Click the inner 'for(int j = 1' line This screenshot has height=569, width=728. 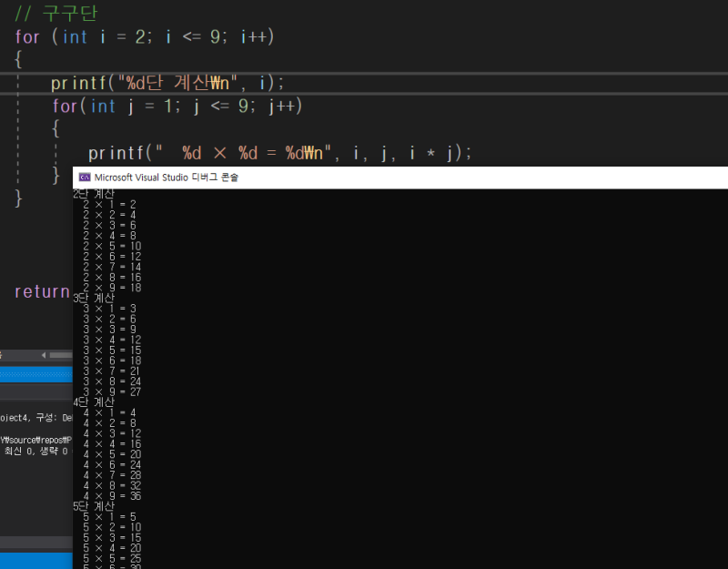pos(177,107)
